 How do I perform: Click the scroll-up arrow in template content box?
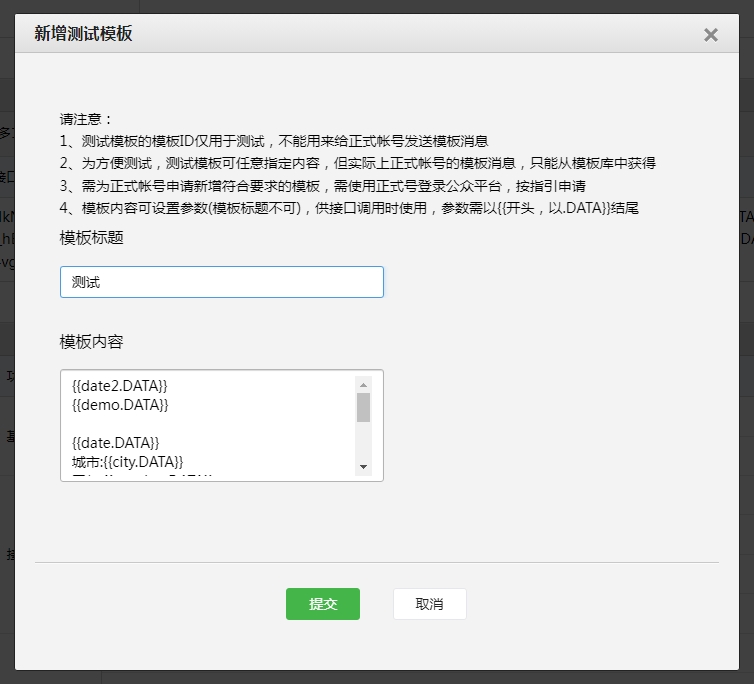364,385
